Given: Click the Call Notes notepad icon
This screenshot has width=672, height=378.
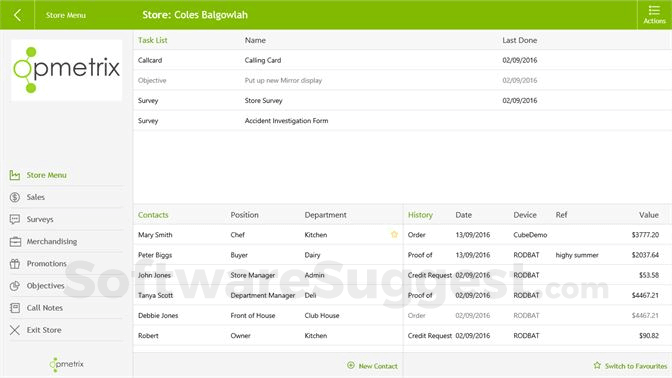Looking at the screenshot, I should click(15, 308).
